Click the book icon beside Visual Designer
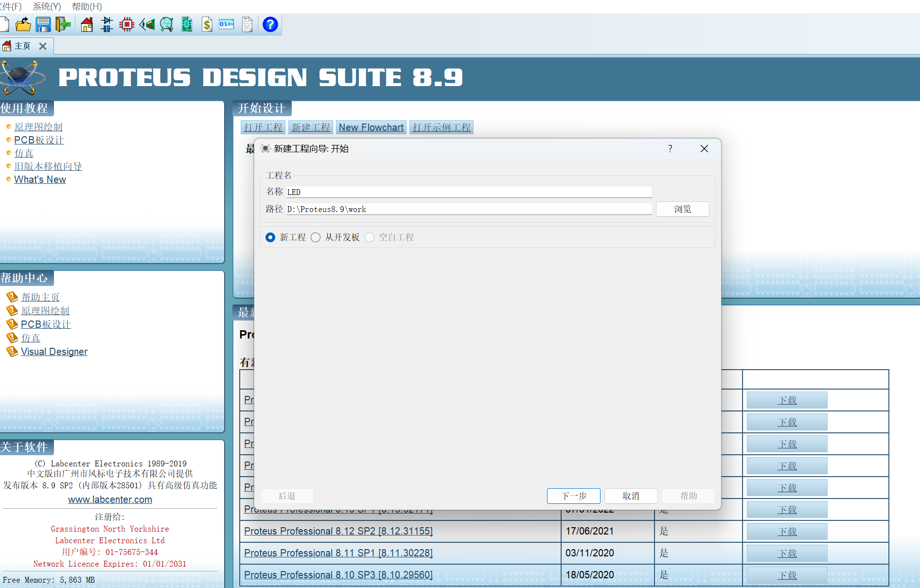This screenshot has width=920, height=588. [x=12, y=351]
